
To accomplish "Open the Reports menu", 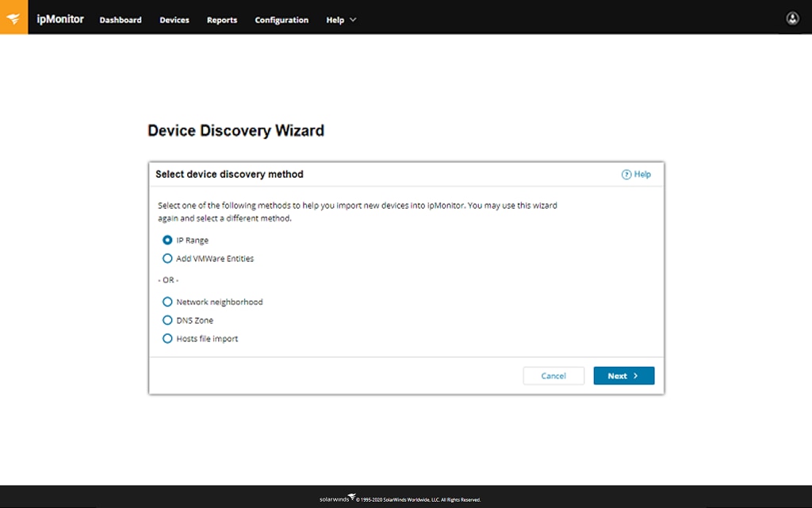I will [222, 20].
